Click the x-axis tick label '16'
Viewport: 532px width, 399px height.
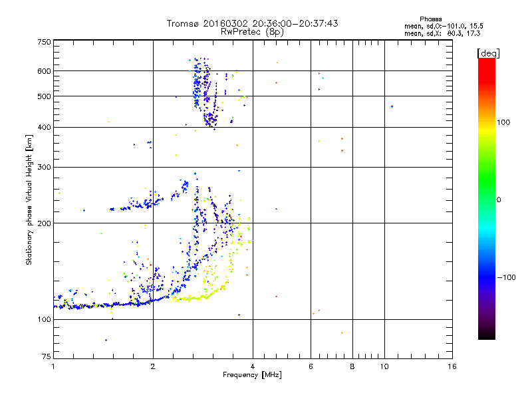452,366
